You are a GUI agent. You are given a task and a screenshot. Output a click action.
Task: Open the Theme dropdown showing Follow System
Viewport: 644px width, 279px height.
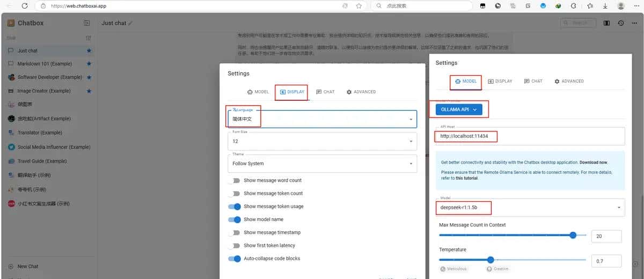322,163
